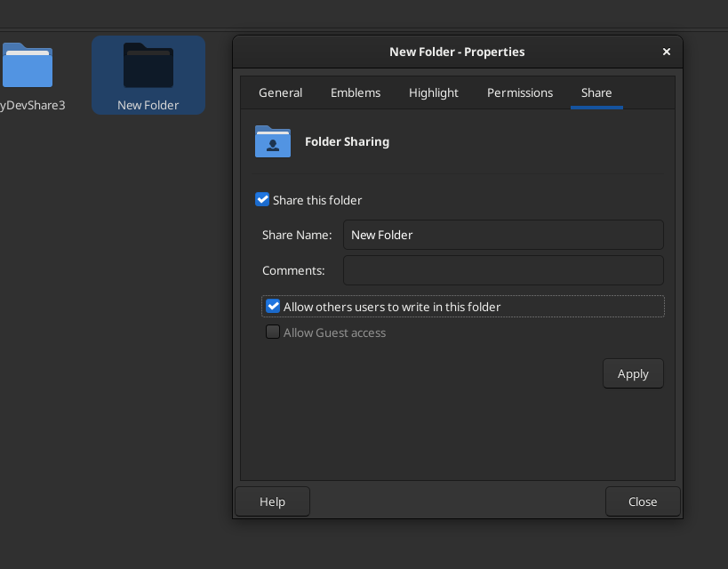728x569 pixels.
Task: Focus the Share Name input field
Action: 503,235
